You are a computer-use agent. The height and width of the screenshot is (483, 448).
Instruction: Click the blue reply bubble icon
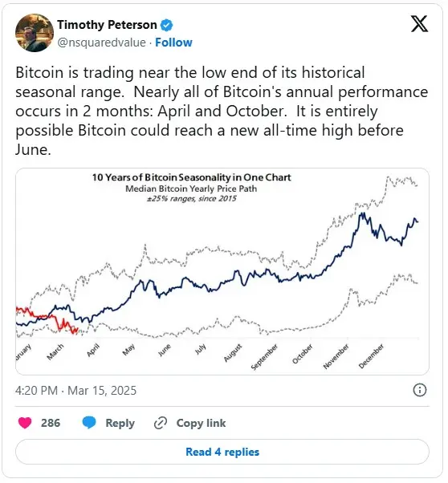[89, 423]
